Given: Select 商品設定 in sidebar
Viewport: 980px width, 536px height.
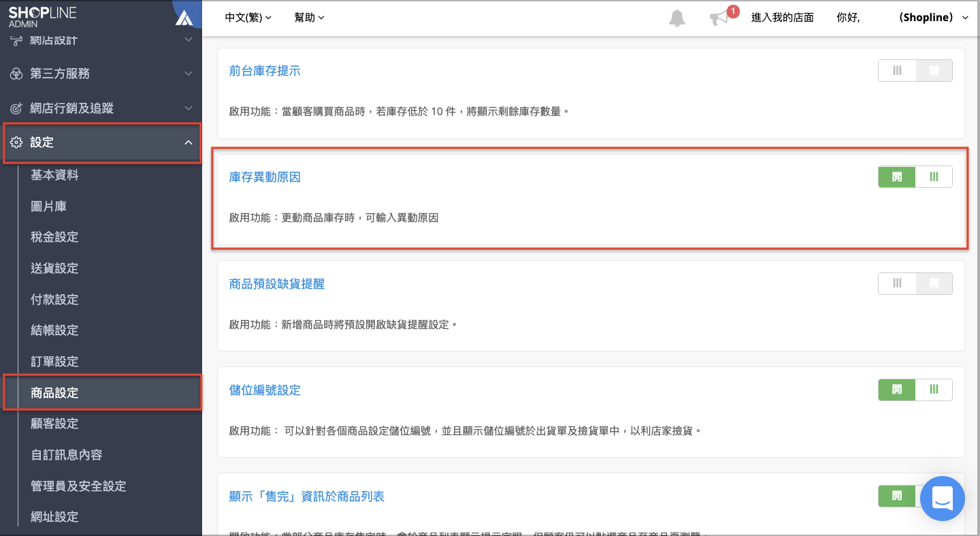Looking at the screenshot, I should 54,393.
